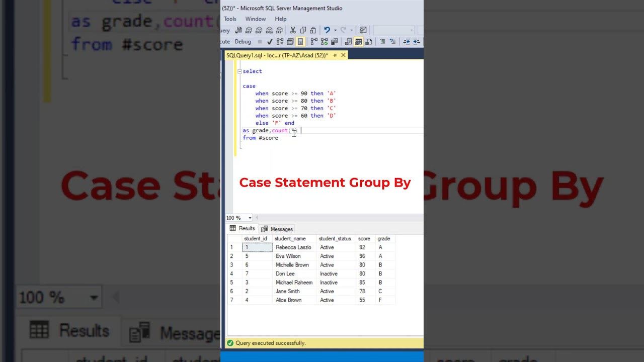Open a new DMX query

coord(259,30)
